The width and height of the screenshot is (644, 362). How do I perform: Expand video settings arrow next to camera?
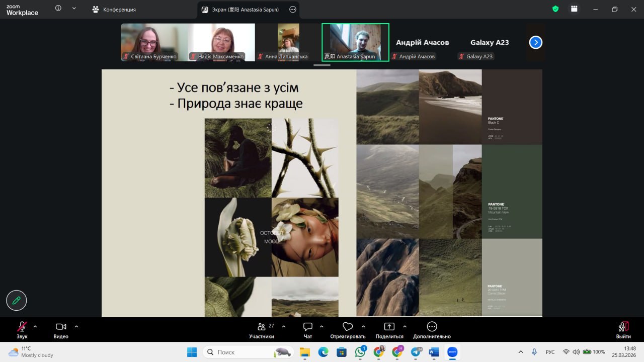(x=76, y=326)
